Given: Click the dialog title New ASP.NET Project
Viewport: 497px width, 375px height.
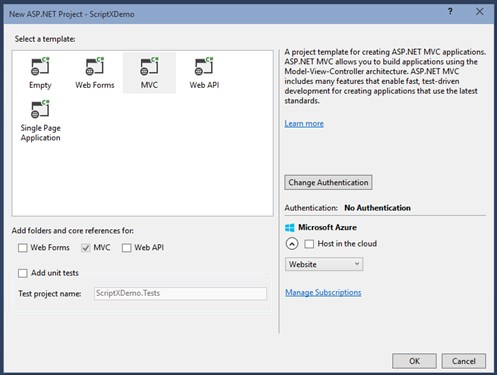Looking at the screenshot, I should [72, 14].
